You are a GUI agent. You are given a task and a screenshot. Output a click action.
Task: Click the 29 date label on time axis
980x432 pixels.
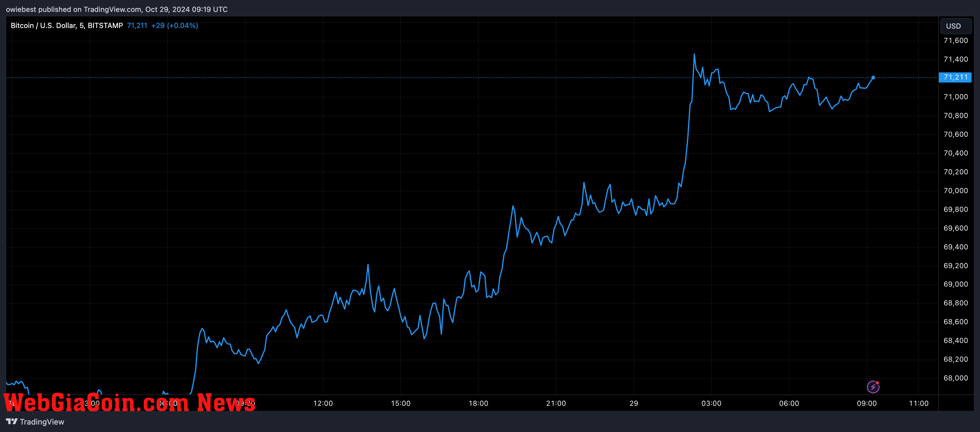(x=634, y=403)
